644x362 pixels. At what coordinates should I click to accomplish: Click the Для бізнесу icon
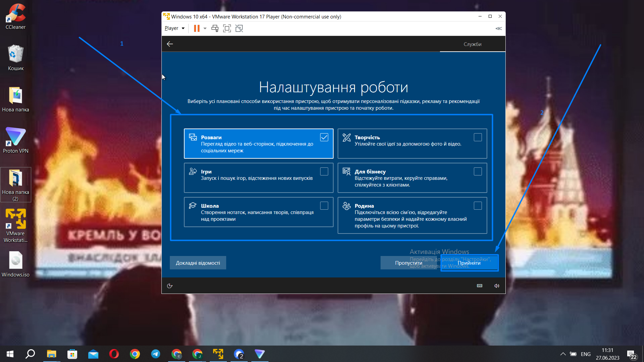point(346,171)
